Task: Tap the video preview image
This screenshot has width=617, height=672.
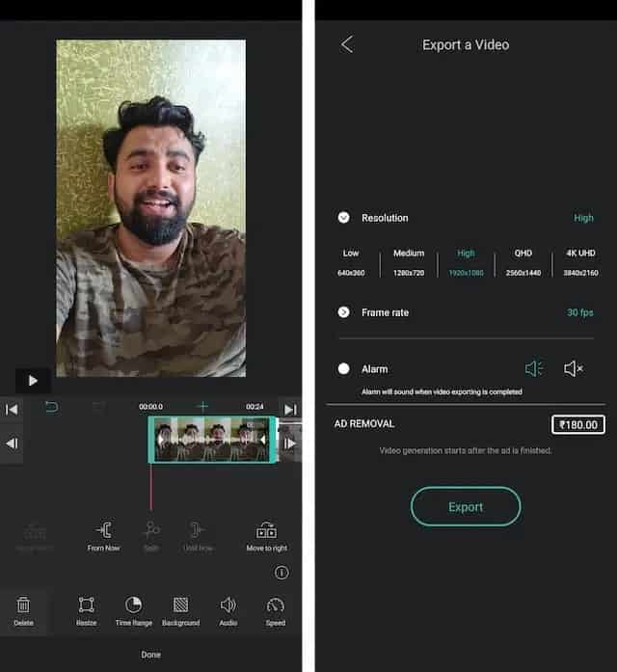Action: tap(150, 208)
